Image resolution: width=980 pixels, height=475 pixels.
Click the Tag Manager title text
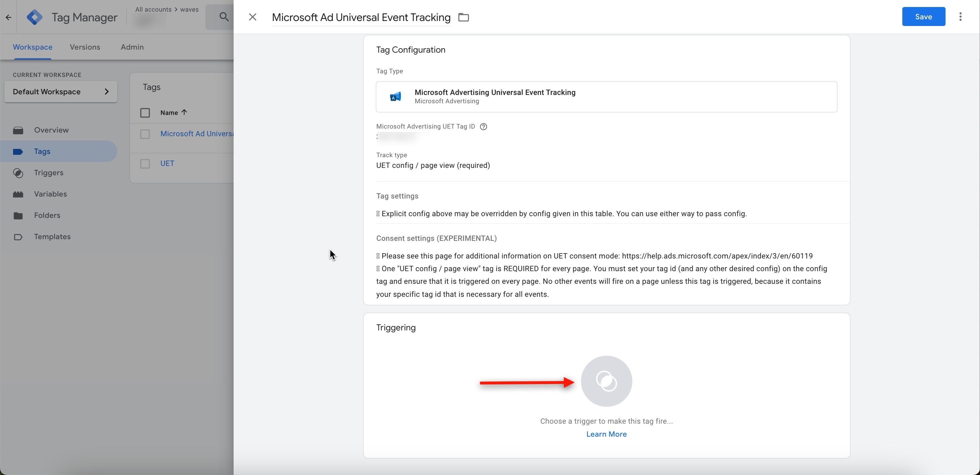(x=84, y=18)
